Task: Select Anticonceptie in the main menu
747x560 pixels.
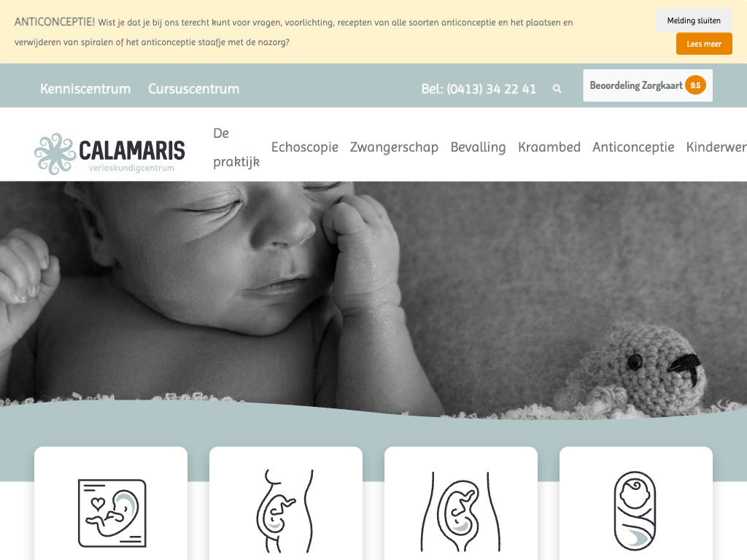Action: [x=633, y=147]
